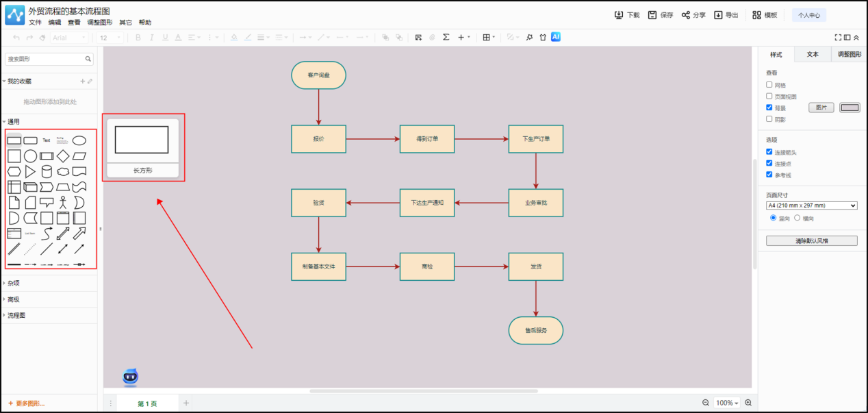
Task: Enable the 网格 grid checkbox
Action: pos(769,85)
